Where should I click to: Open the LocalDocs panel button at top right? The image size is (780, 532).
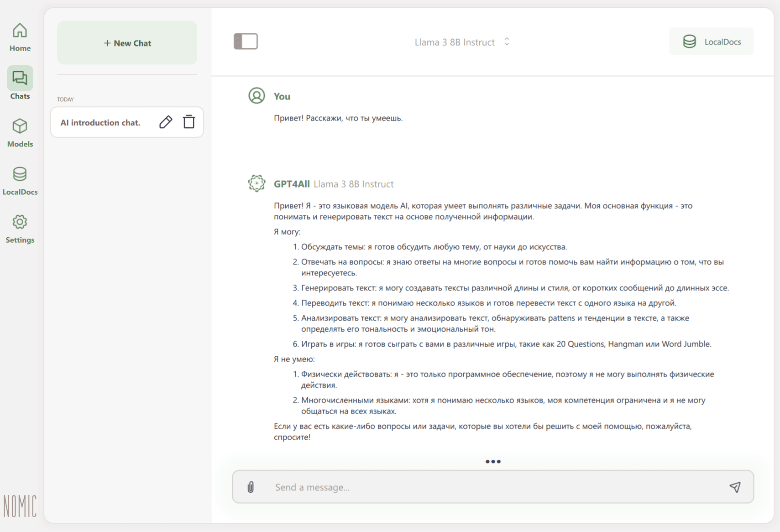[x=711, y=42]
